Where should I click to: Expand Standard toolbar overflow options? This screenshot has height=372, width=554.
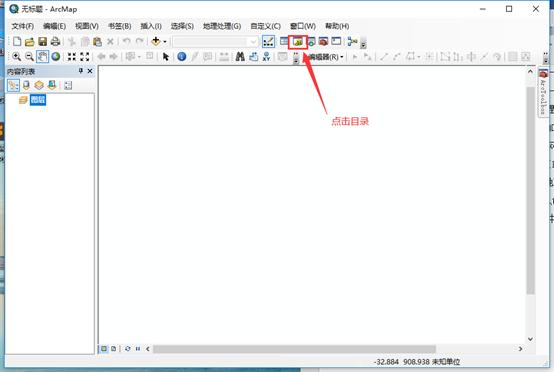(x=363, y=43)
